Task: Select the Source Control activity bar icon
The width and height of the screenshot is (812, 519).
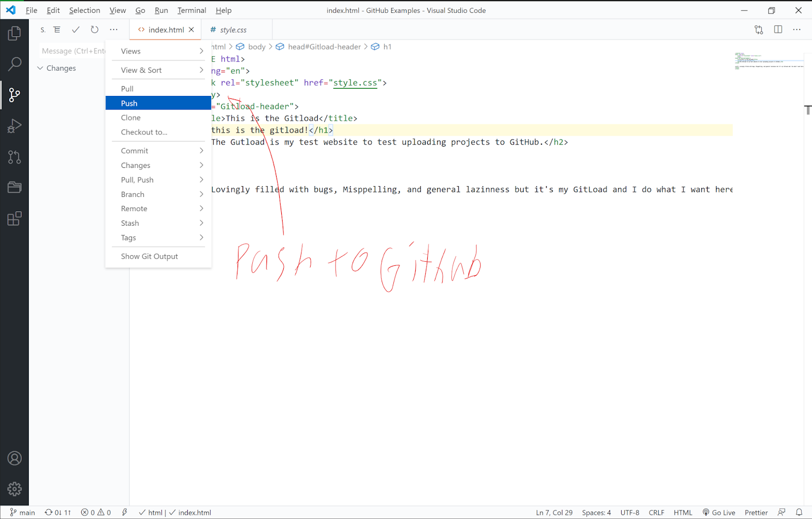Action: pyautogui.click(x=14, y=95)
